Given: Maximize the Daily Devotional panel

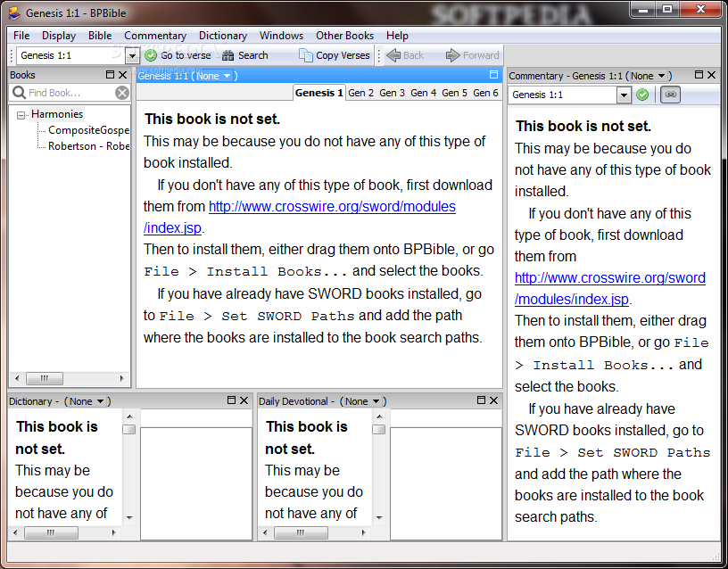Looking at the screenshot, I should tap(481, 400).
